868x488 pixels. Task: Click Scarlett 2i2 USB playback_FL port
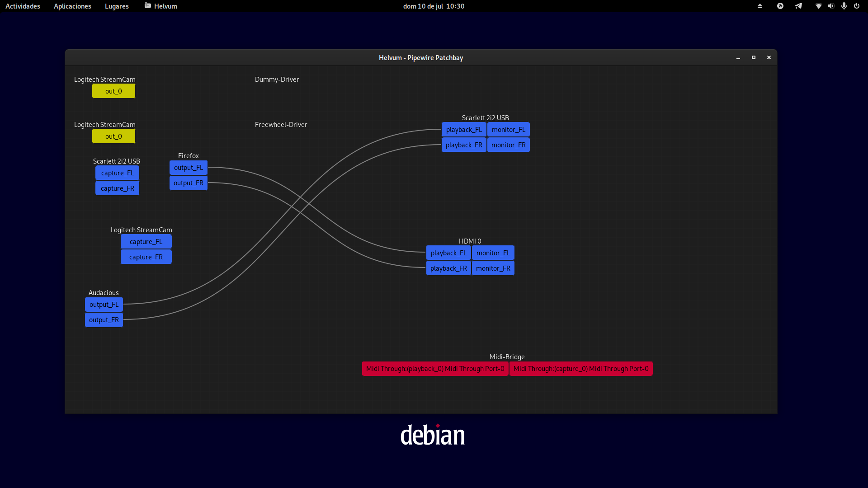[x=464, y=130]
